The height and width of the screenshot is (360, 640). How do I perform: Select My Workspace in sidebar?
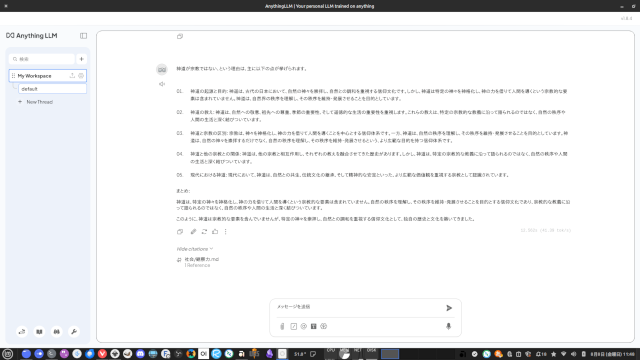click(x=47, y=76)
